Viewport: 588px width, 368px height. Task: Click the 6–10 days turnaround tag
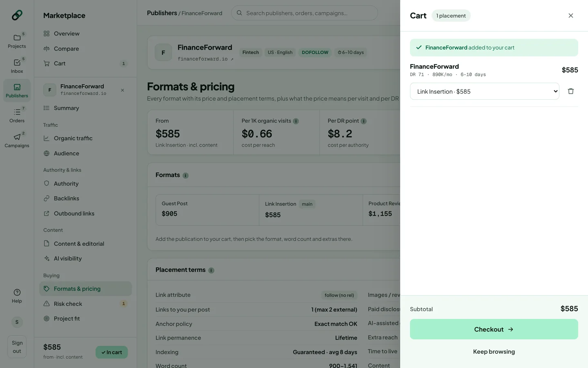point(351,52)
